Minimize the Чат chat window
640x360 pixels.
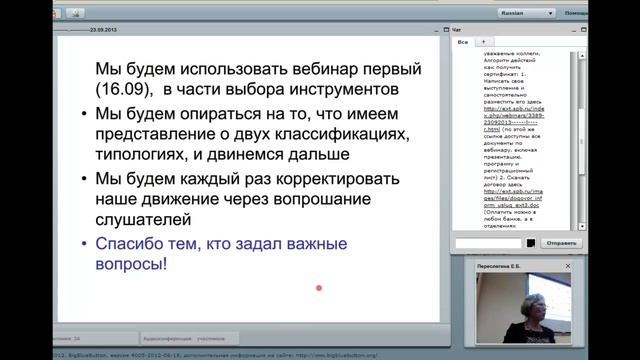(573, 30)
